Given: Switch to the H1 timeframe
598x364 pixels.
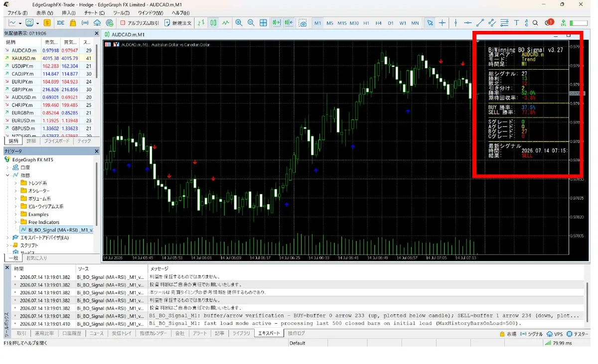Looking at the screenshot, I should [366, 23].
